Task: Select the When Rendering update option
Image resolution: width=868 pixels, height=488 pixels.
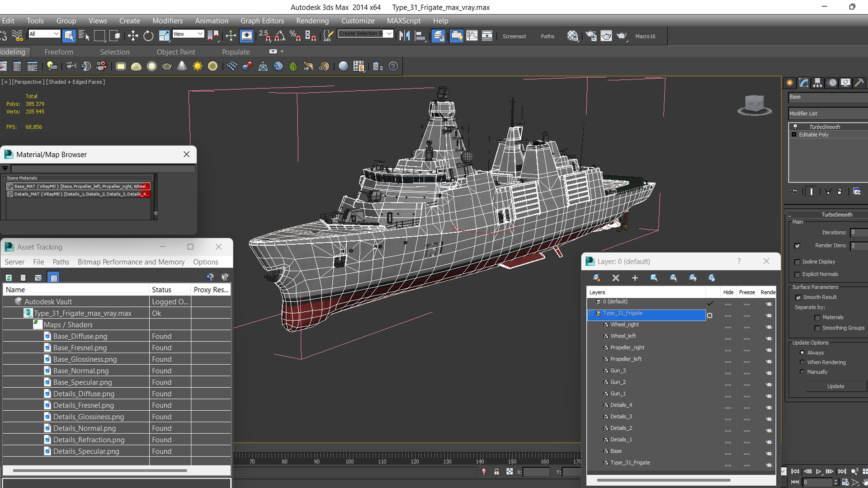Action: coord(802,362)
